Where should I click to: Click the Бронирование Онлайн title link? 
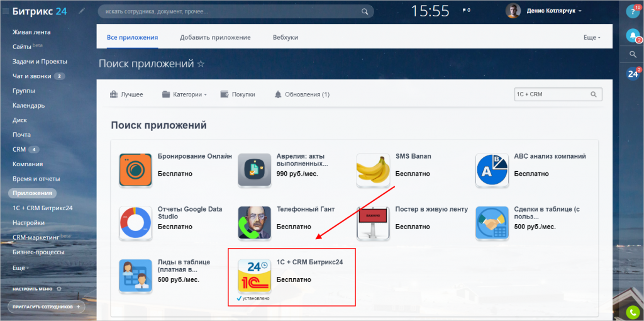coord(195,156)
